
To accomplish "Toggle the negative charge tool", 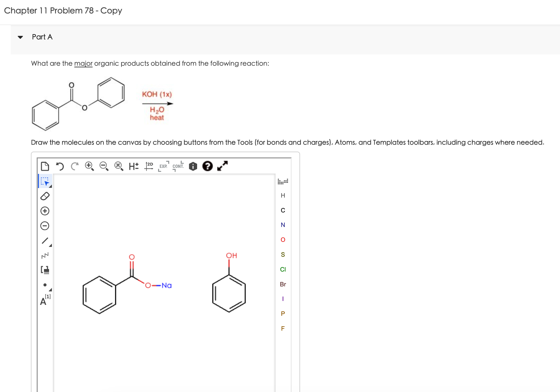I will (x=45, y=225).
